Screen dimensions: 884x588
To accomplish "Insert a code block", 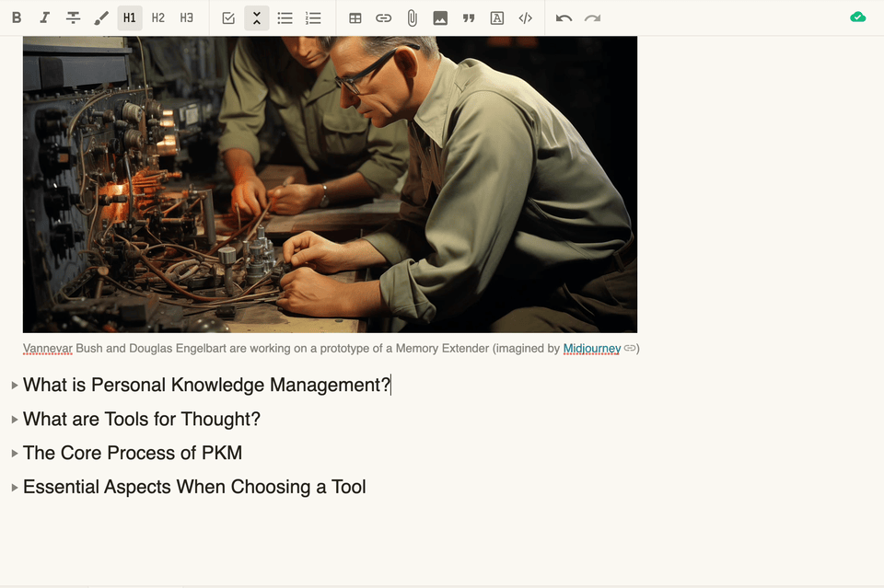I will click(526, 18).
